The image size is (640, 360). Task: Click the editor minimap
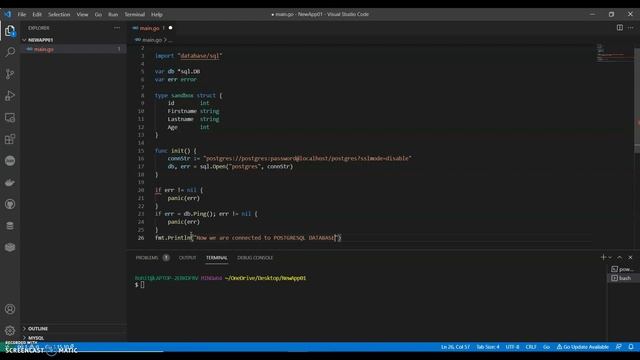click(614, 53)
